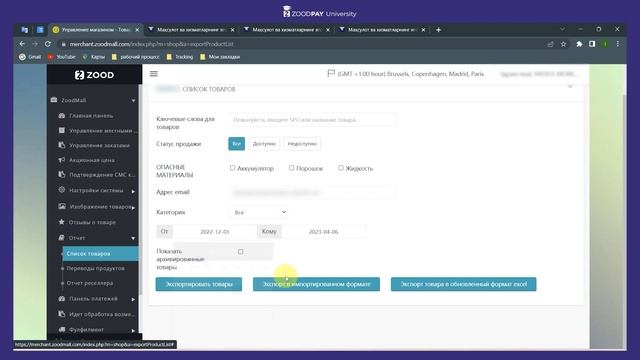The width and height of the screenshot is (640, 360).
Task: Check the Жидкость checkbox
Action: 340,168
